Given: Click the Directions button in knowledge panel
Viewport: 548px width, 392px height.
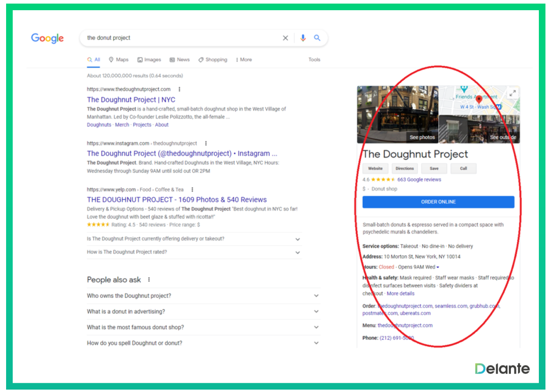Looking at the screenshot, I should [405, 168].
